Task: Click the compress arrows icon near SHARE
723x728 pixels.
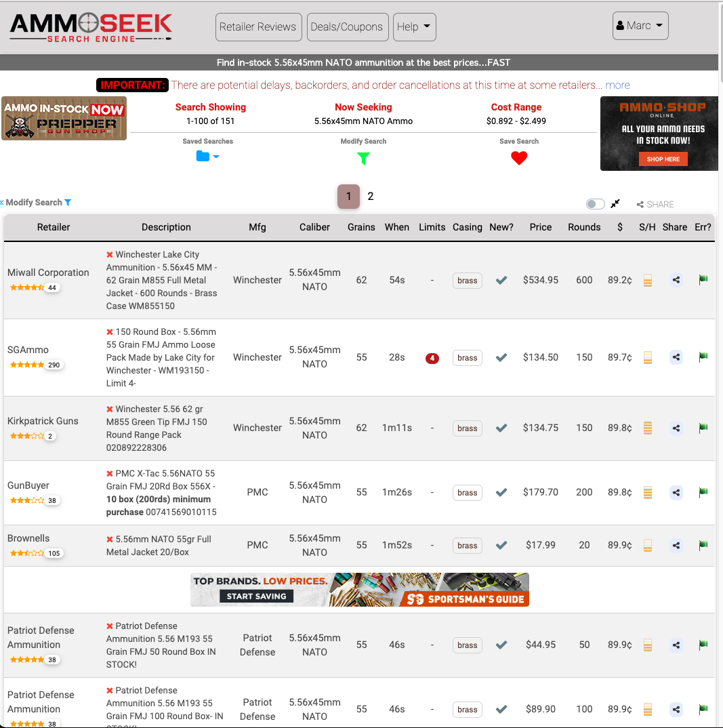Action: tap(615, 204)
